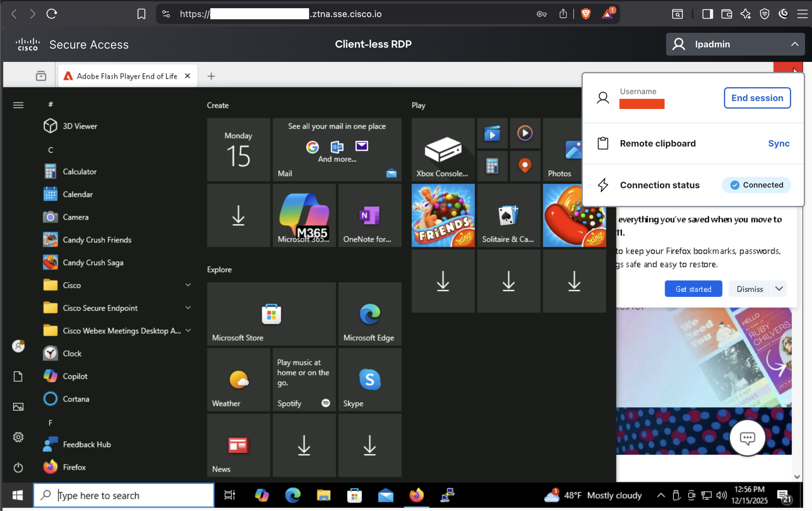Click the Copilot icon on the taskbar
812x511 pixels.
point(262,495)
